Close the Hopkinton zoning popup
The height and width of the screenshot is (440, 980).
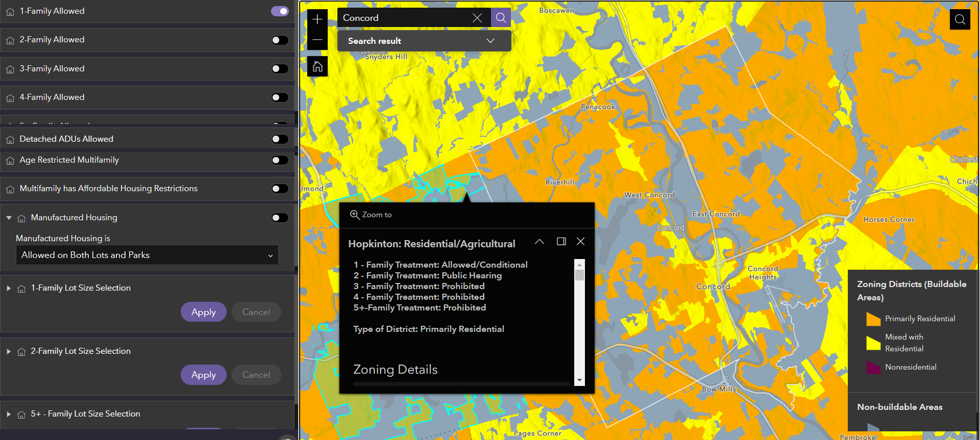[x=580, y=242]
